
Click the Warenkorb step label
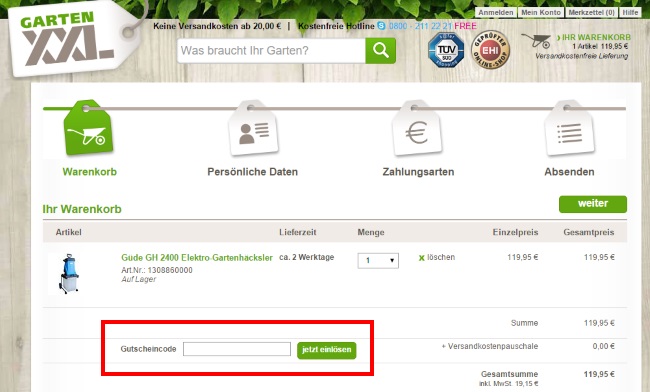point(90,172)
